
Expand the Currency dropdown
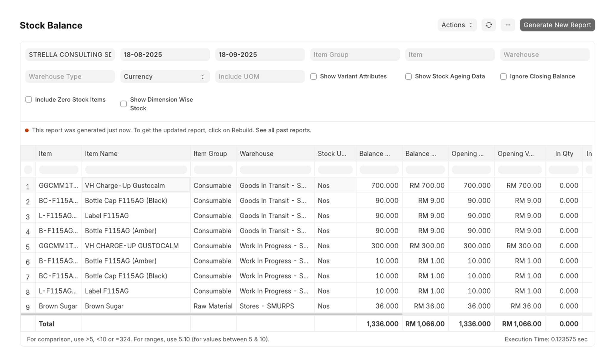[165, 77]
